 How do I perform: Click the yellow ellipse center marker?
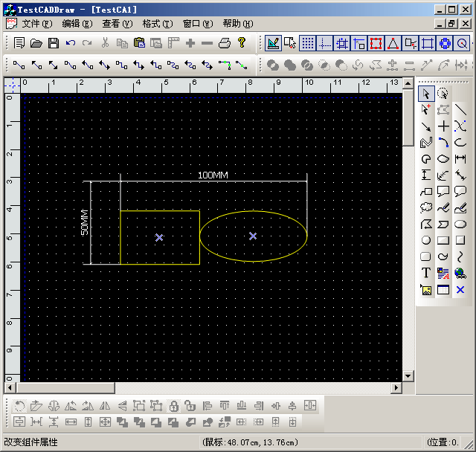point(253,236)
